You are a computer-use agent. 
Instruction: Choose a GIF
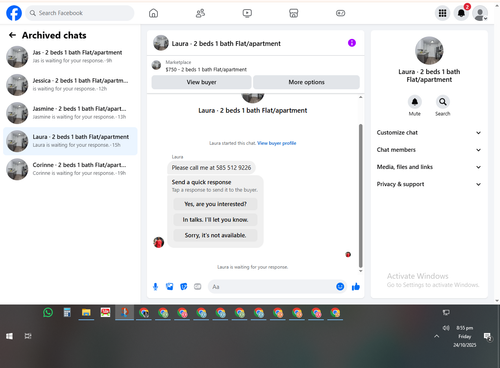click(198, 287)
